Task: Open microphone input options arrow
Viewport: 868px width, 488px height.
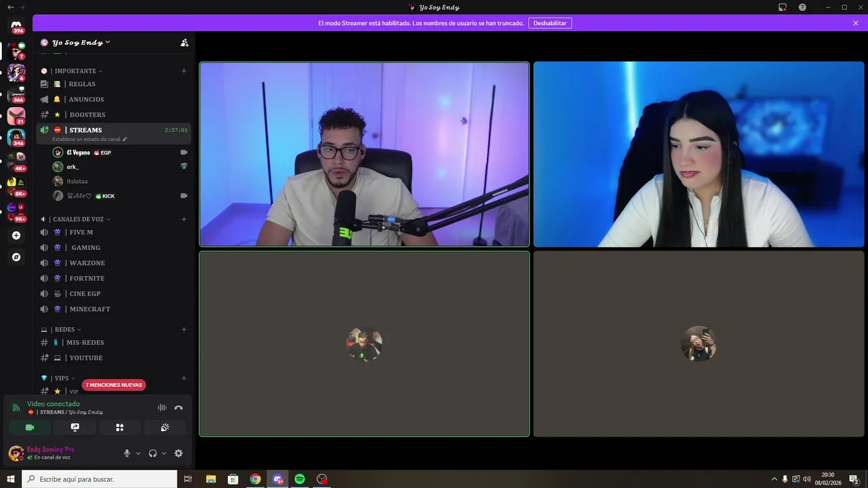Action: coord(138,453)
